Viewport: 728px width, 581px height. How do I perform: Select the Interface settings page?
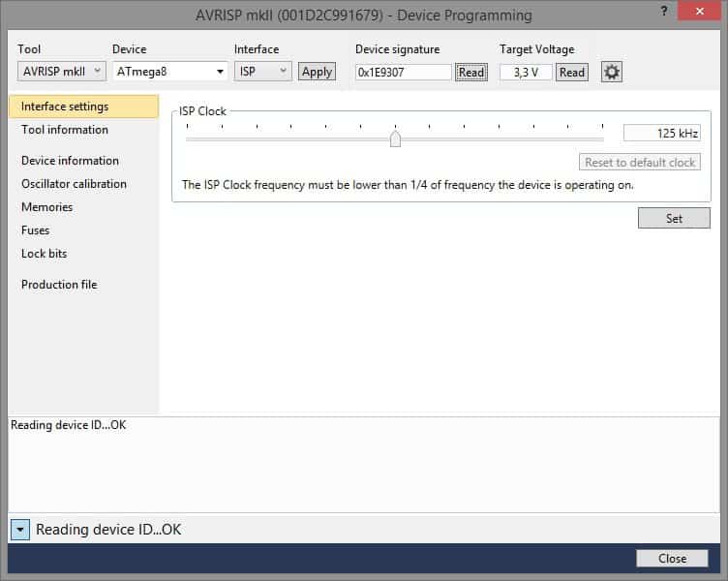point(83,107)
